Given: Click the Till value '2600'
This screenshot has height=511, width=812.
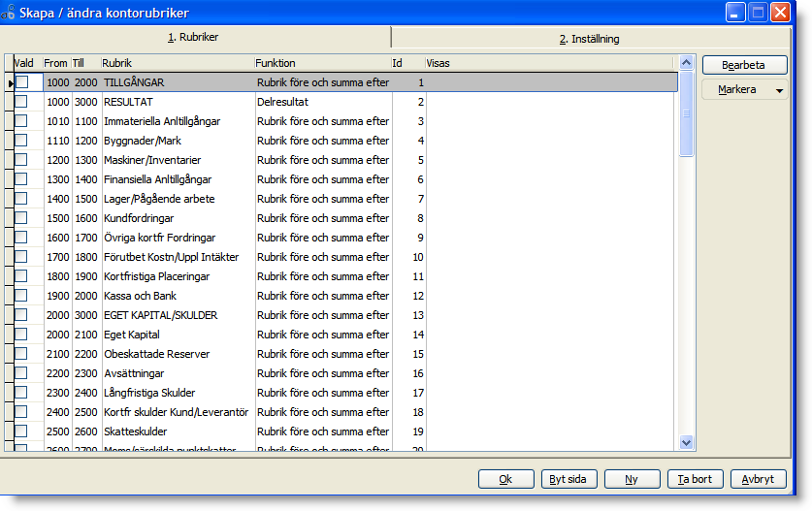Looking at the screenshot, I should point(86,431).
